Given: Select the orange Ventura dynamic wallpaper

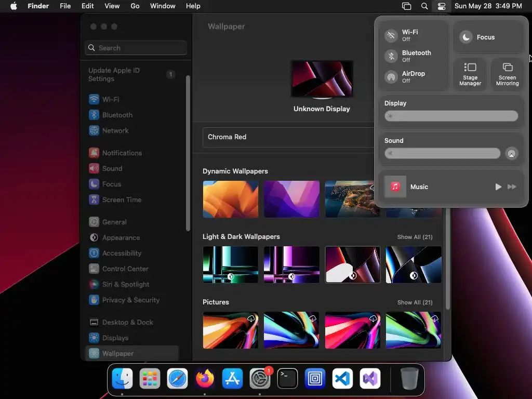Looking at the screenshot, I should pyautogui.click(x=230, y=199).
